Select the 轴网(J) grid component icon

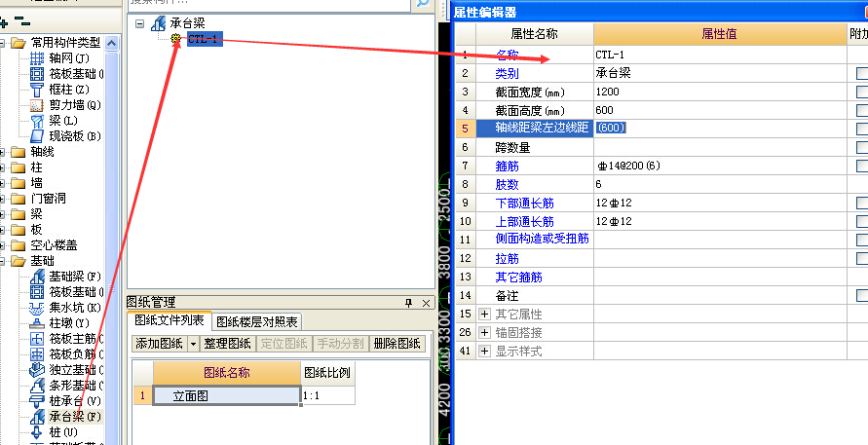(37, 58)
